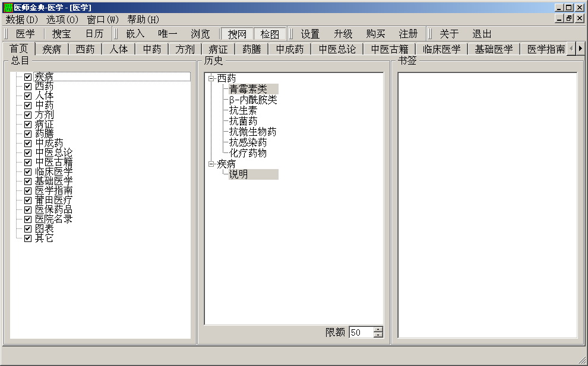Switch to the 中医古籍 tab
588x366 pixels.
390,49
